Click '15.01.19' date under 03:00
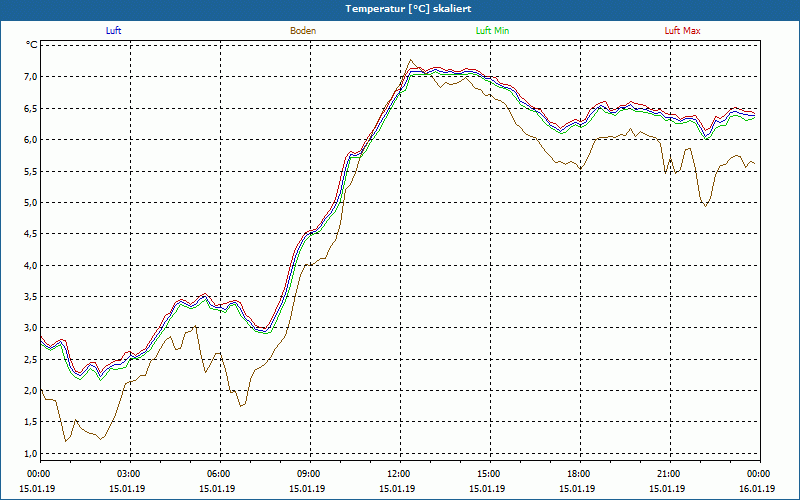Screen dimensions: 800x500 [x=127, y=488]
